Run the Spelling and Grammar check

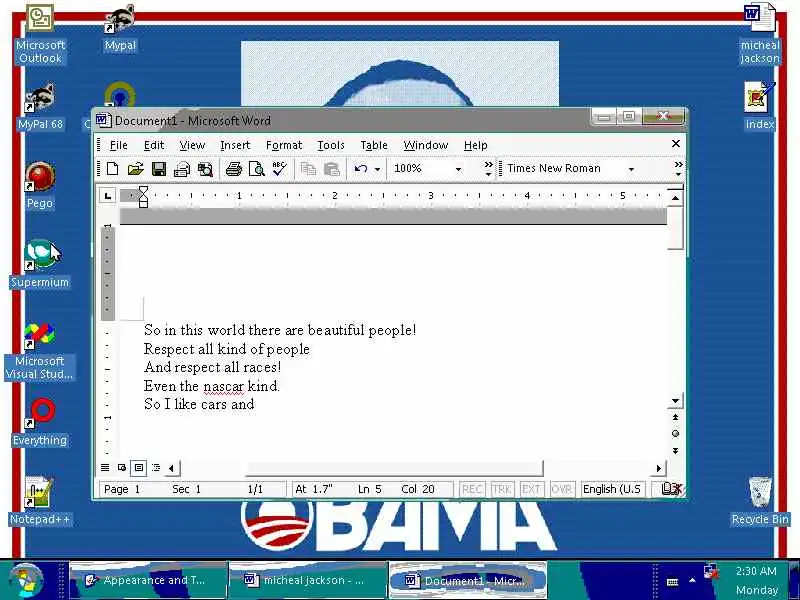pyautogui.click(x=280, y=168)
